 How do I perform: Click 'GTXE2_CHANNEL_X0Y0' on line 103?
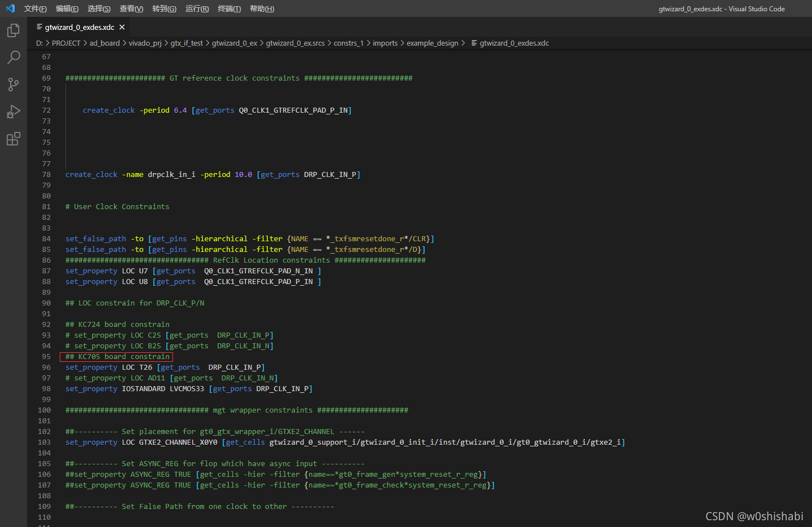[x=178, y=442]
